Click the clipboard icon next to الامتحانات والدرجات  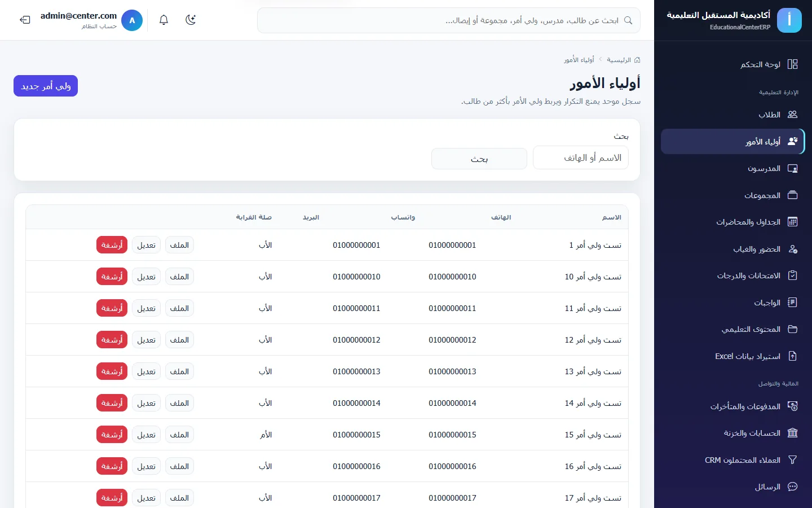792,275
